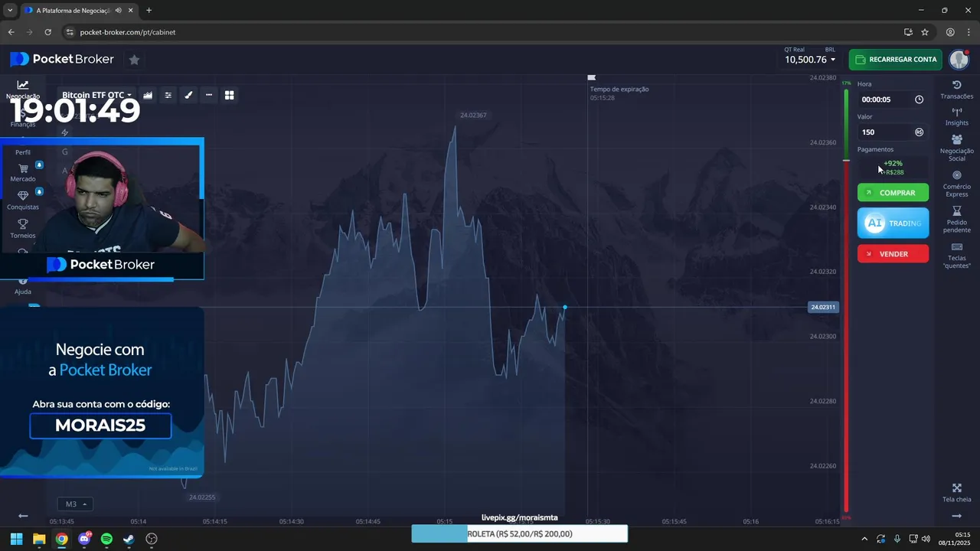
Task: Change chart type via area-chart icon
Action: pyautogui.click(x=148, y=95)
